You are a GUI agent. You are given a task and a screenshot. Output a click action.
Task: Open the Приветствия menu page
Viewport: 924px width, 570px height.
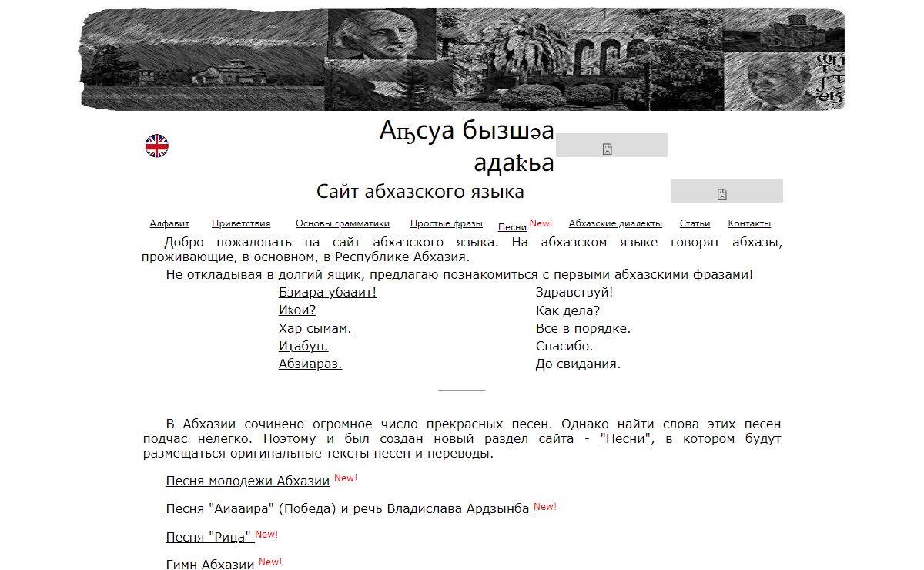pos(241,223)
